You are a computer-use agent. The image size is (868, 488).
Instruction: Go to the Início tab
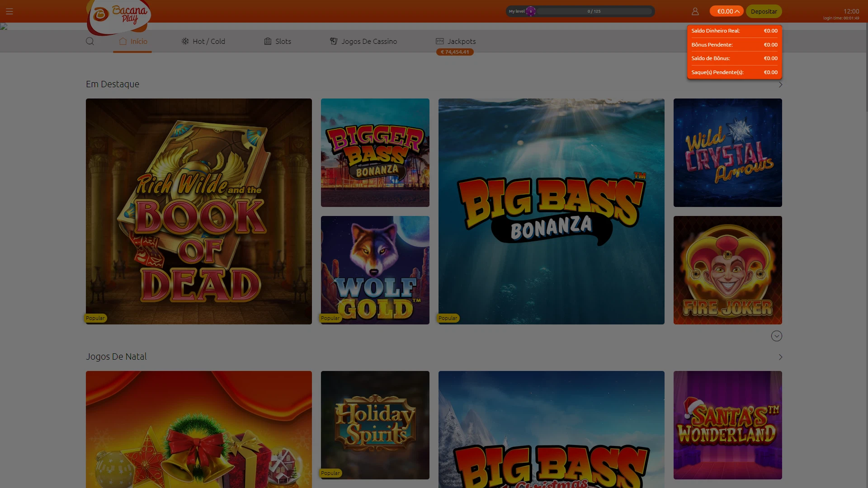coord(132,41)
